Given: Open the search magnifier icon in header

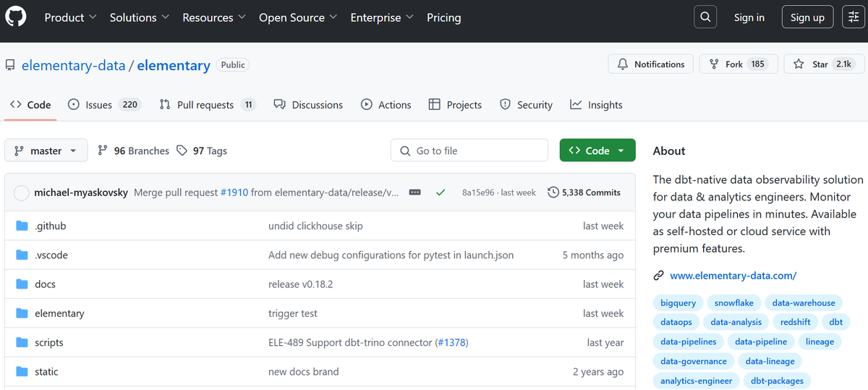Looking at the screenshot, I should tap(705, 17).
